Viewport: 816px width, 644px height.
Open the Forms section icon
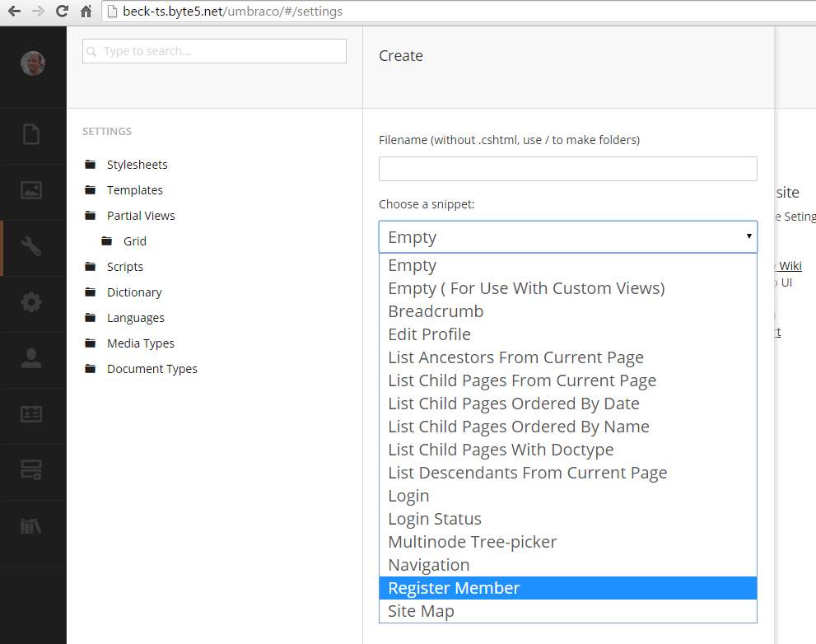[31, 470]
